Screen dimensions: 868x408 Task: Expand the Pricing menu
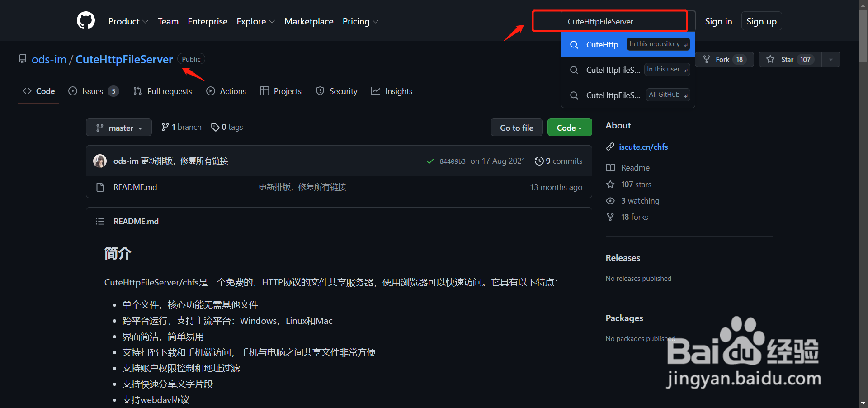360,21
